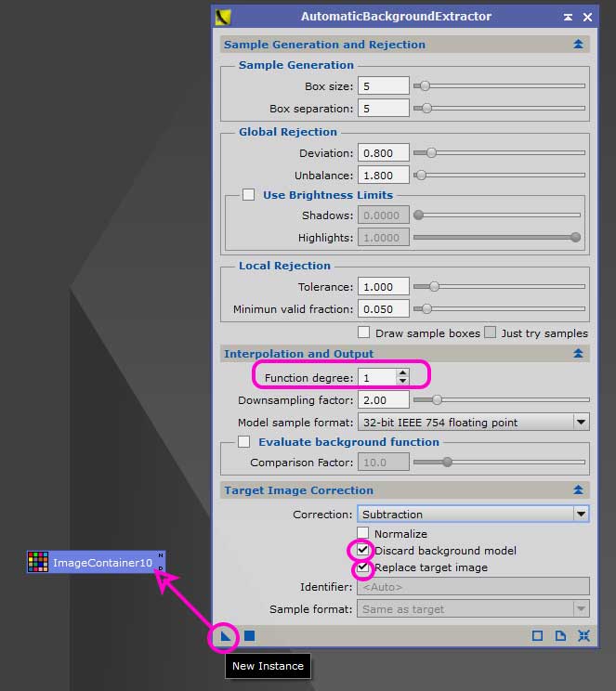Check Draw sample boxes option

coord(364,332)
